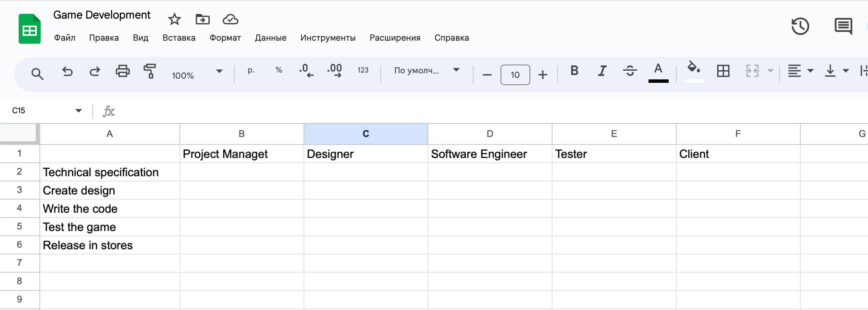The image size is (868, 310).
Task: Select column A header
Action: click(110, 134)
